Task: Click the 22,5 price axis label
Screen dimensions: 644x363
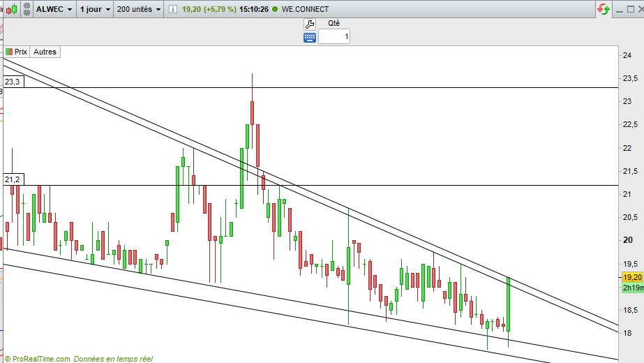Action: coord(631,124)
